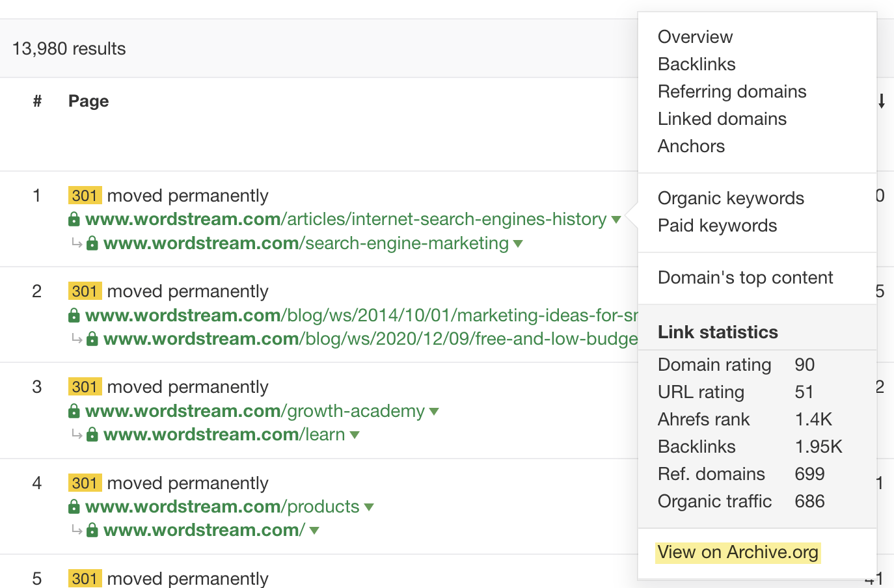
Task: Click the lock icon beside free-and-low-budget URL
Action: point(92,340)
